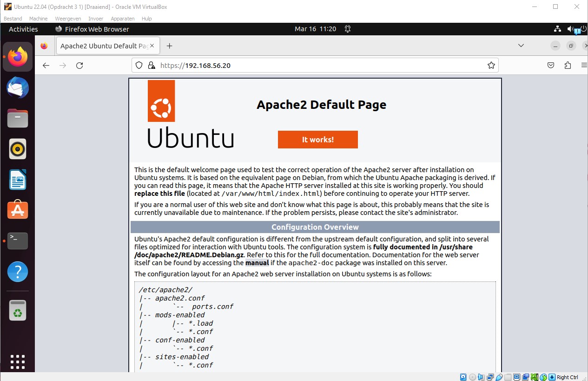Open the Mar 16 11:20 clock calendar

315,29
